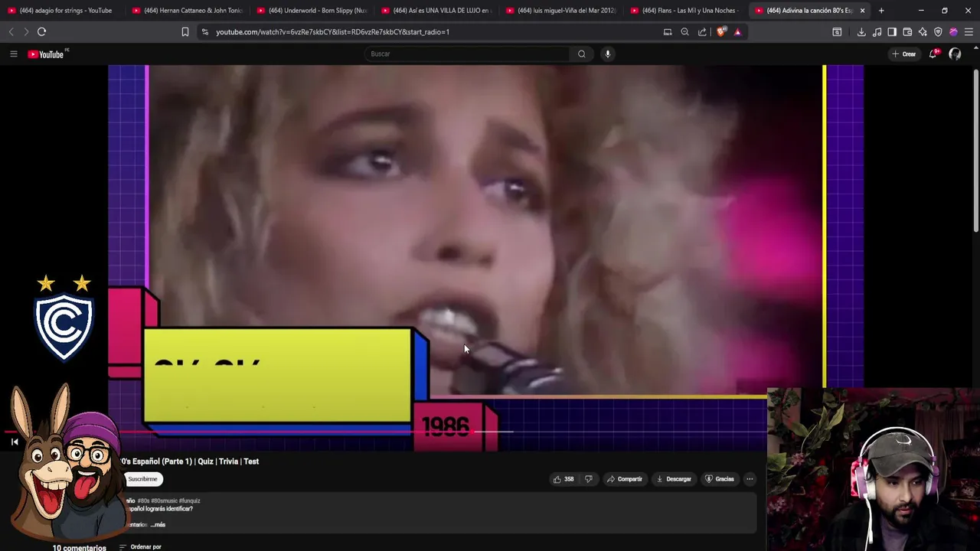Click the zoom magnifier in address bar
The width and height of the screenshot is (980, 551).
[x=684, y=31]
